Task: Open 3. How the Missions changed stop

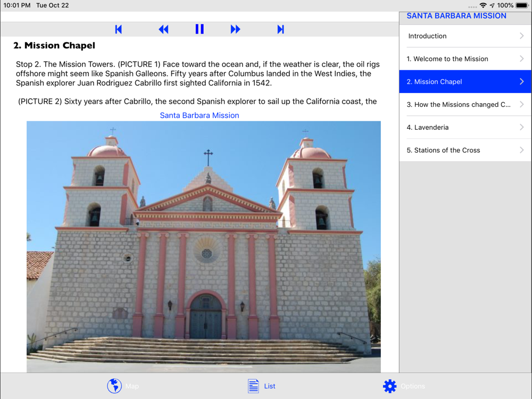Action: coord(465,104)
